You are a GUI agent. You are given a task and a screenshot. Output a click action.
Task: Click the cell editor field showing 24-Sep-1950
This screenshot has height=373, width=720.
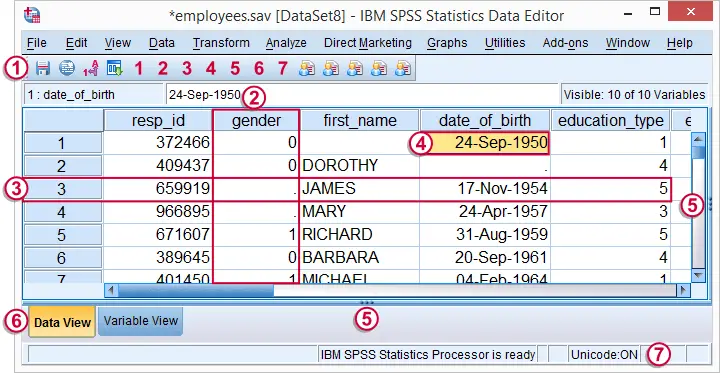click(x=362, y=95)
